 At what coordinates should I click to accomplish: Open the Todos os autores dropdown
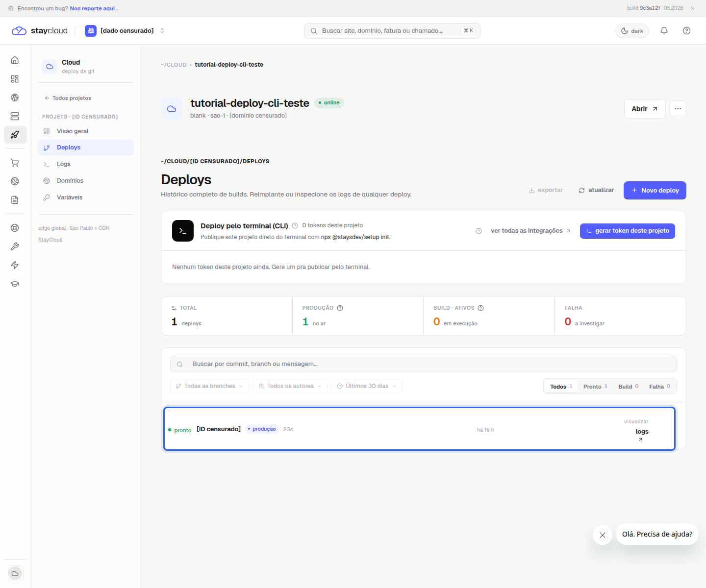click(x=290, y=386)
